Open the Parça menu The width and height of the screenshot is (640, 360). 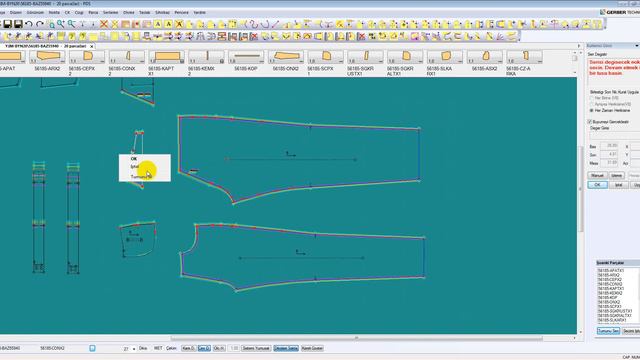tap(93, 13)
